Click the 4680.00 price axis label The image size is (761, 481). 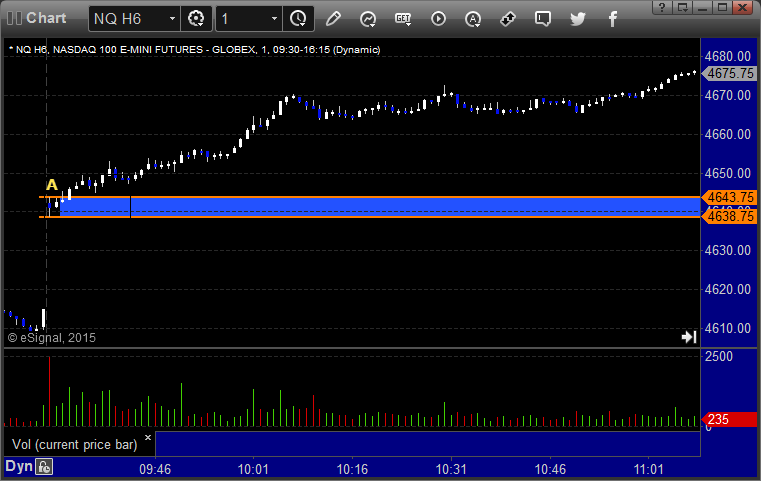point(728,56)
